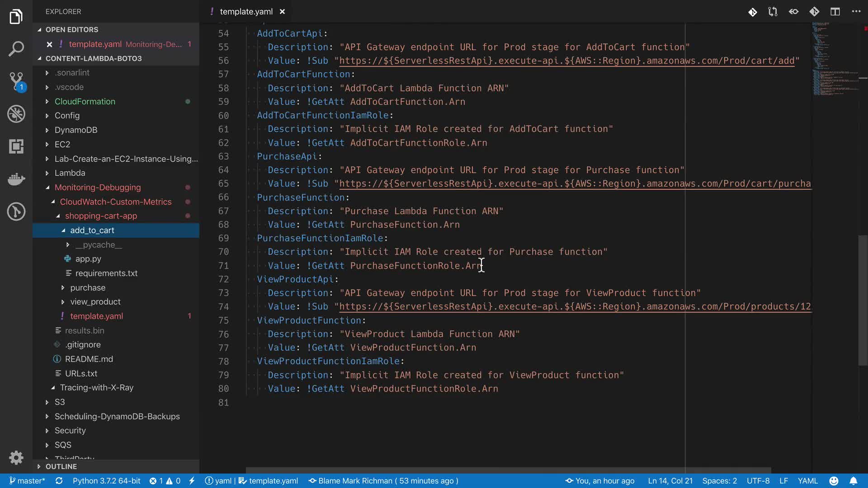Click the split editor icon
Viewport: 868px width, 488px height.
click(835, 12)
